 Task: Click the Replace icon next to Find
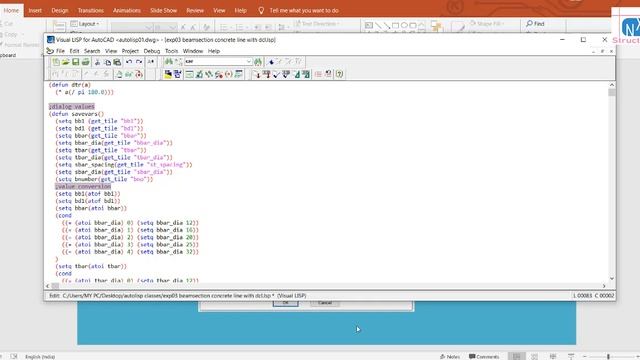pos(178,62)
